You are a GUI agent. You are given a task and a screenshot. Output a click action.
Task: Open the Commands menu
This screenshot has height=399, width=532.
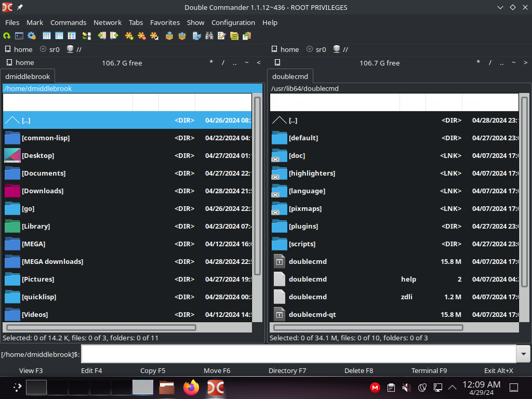(x=68, y=22)
